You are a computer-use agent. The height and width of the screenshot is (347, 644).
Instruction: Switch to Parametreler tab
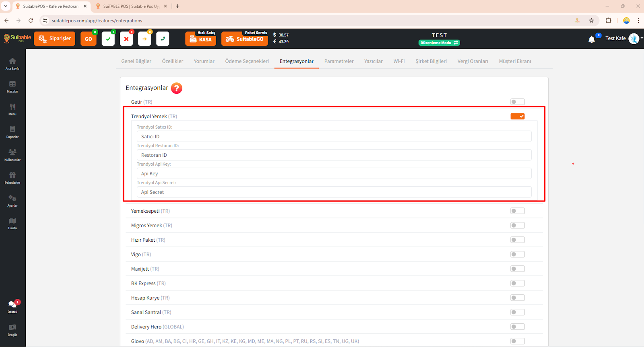(x=339, y=61)
